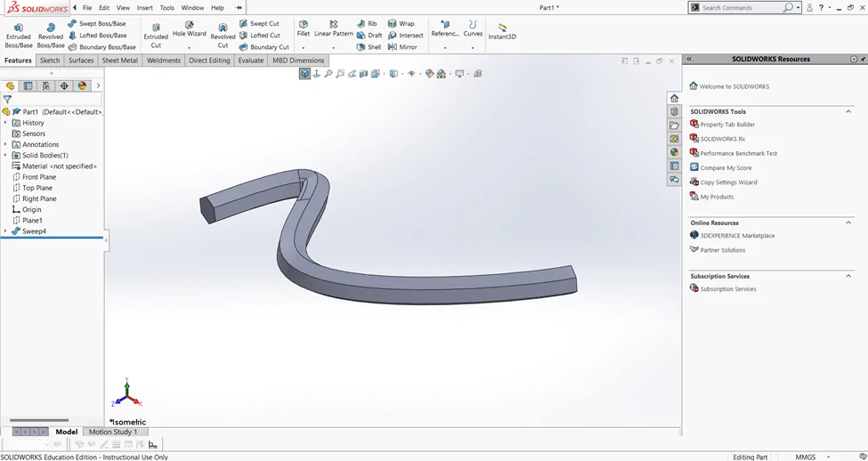Viewport: 868px width, 461px height.
Task: Select the Revolved Cut tool
Action: 223,36
